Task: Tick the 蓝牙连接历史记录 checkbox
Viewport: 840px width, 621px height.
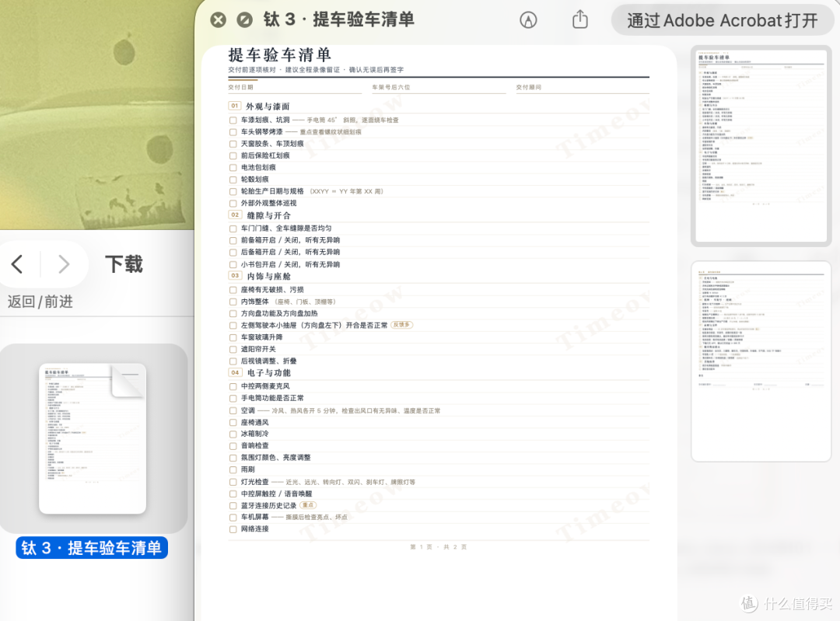Action: point(233,506)
